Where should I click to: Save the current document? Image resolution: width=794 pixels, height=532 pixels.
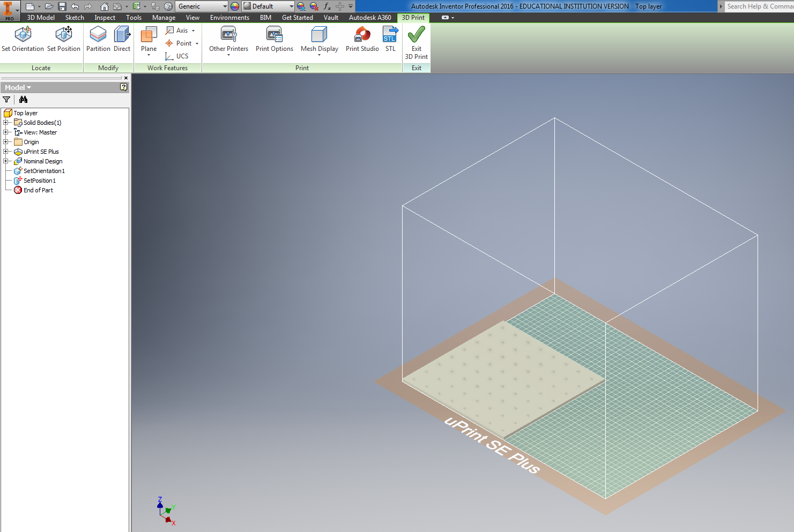pyautogui.click(x=62, y=6)
